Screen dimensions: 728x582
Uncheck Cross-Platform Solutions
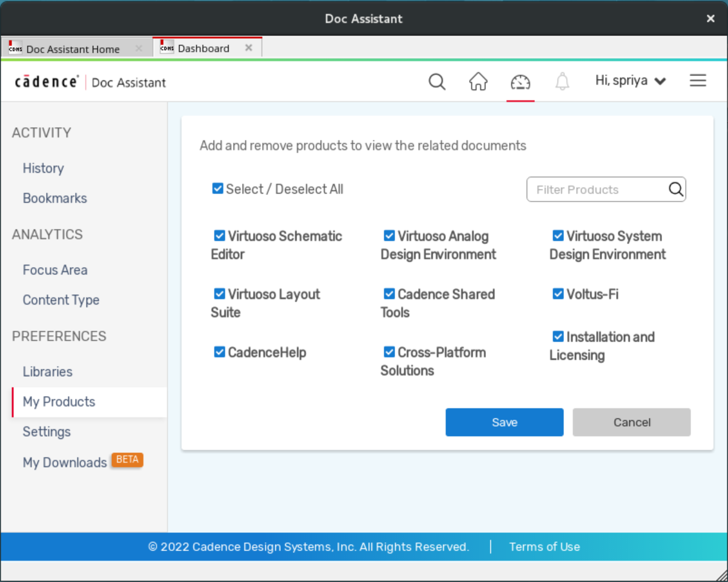coord(389,351)
